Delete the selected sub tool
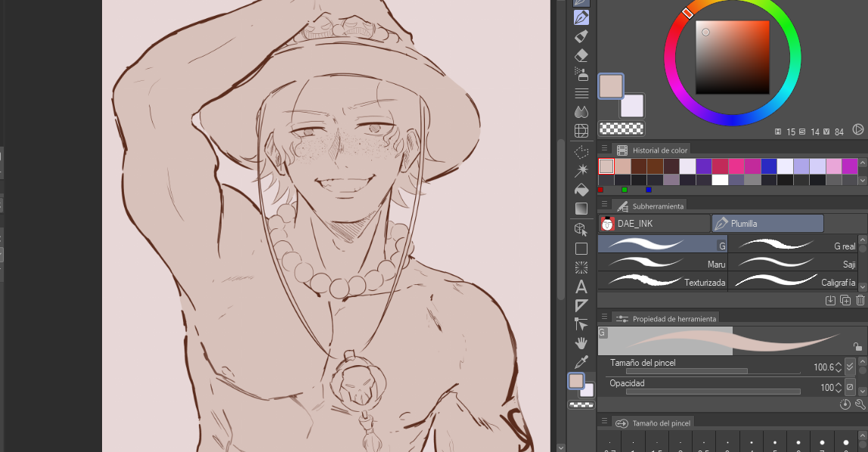Image resolution: width=868 pixels, height=452 pixels. (x=860, y=300)
